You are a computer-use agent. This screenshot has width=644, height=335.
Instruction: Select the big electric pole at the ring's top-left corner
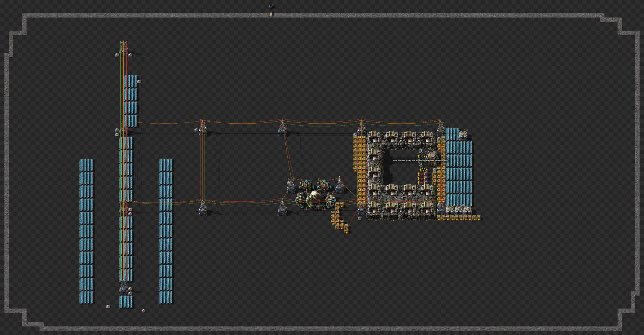(361, 128)
